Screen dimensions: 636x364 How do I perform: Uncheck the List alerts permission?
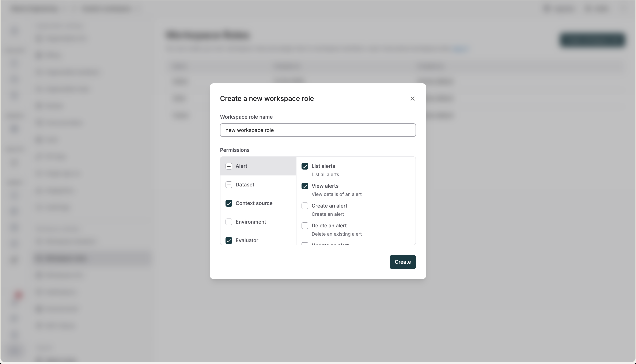click(x=305, y=166)
